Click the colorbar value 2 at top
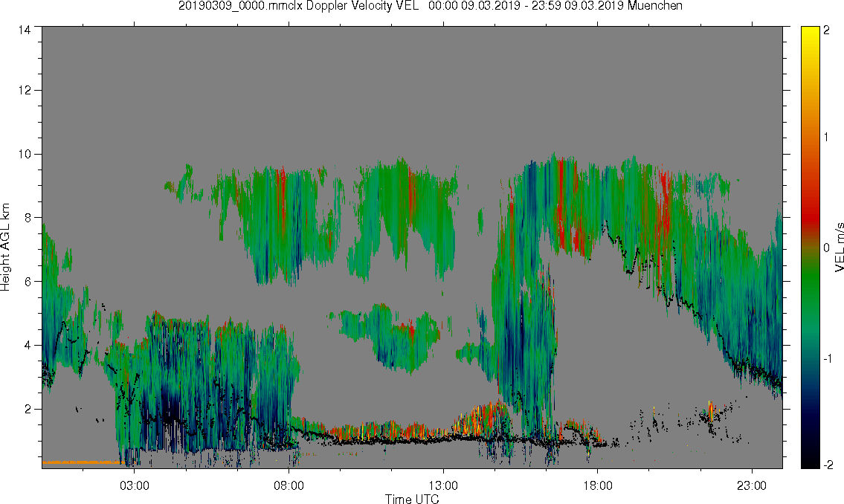This screenshot has height=504, width=844. [x=826, y=30]
